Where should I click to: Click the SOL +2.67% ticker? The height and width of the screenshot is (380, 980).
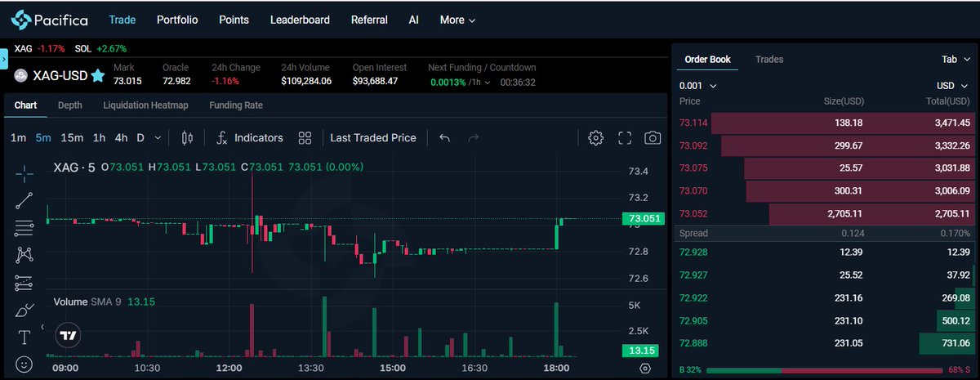(100, 49)
